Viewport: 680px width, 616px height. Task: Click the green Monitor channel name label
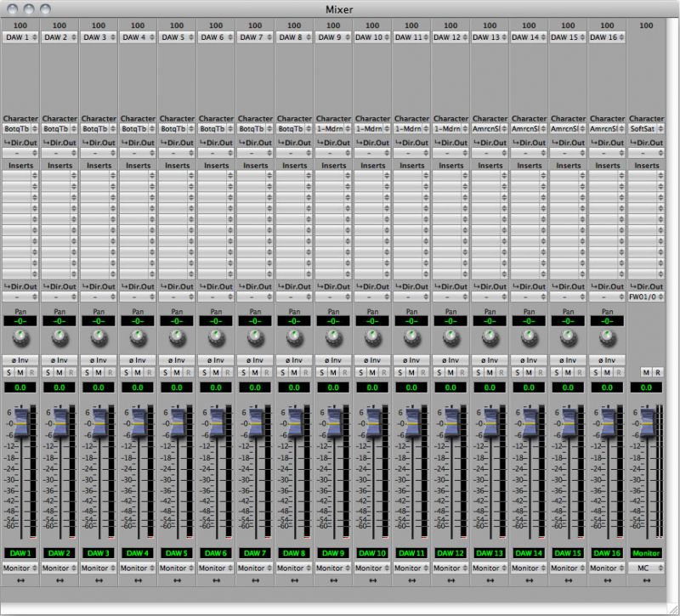(646, 553)
